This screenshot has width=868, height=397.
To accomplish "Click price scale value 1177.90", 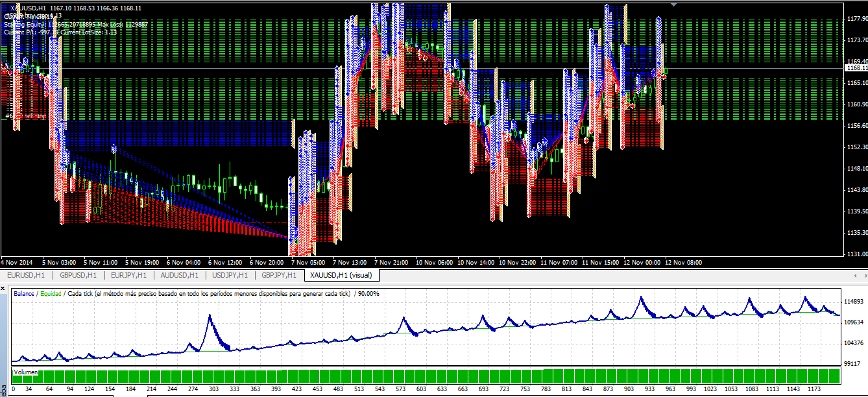I will click(857, 19).
